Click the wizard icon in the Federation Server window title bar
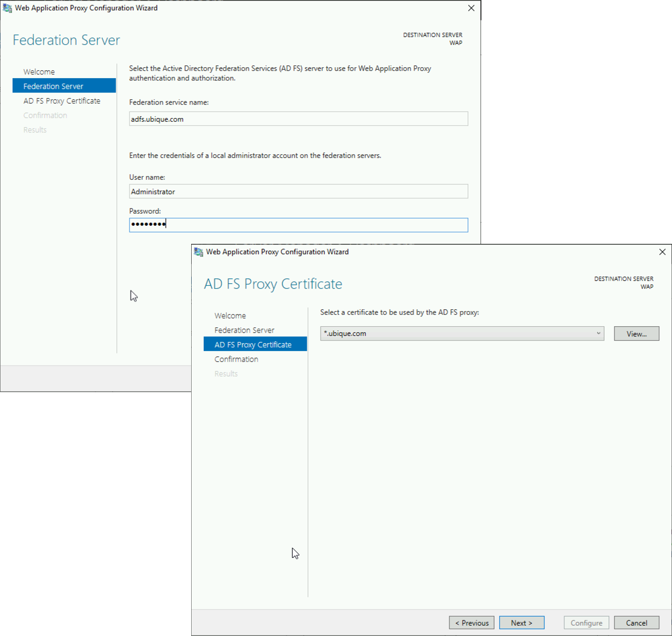 7,8
